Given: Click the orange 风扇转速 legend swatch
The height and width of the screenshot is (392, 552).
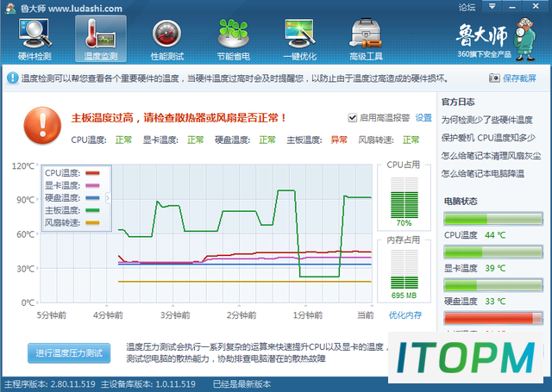Looking at the screenshot, I should click(x=92, y=222).
